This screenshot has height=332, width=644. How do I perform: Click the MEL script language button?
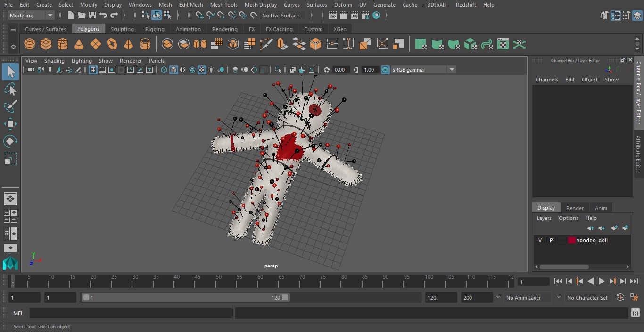pos(18,313)
